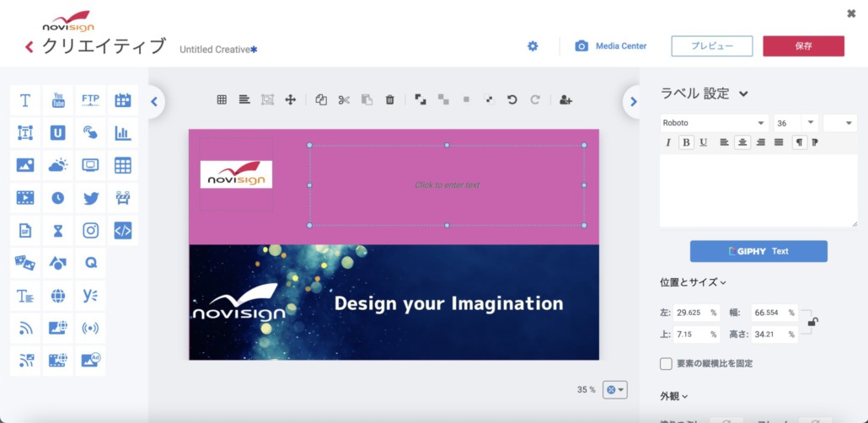Collapse the left widget panel

(x=154, y=102)
